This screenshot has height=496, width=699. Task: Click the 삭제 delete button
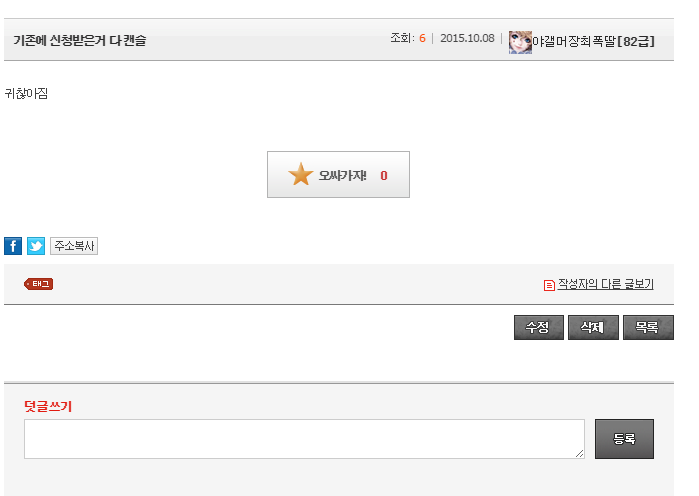(x=593, y=327)
